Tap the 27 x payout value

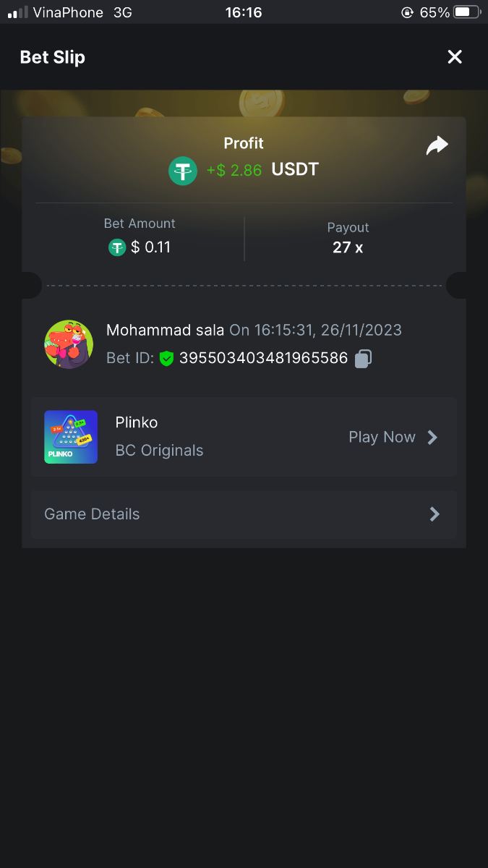point(347,247)
